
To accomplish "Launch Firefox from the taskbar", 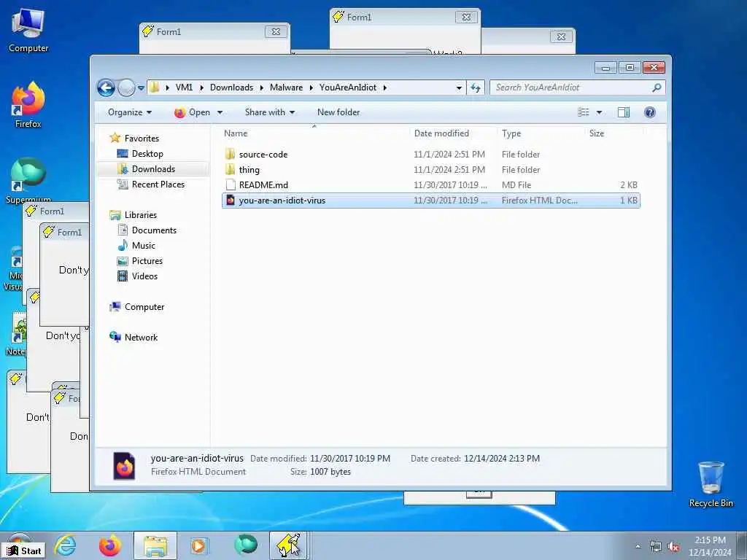I will coord(110,545).
